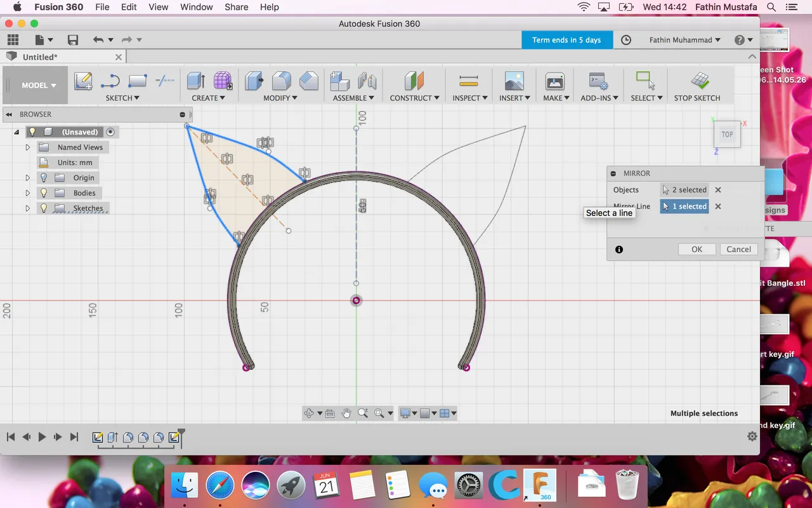Viewport: 812px width, 508px height.
Task: Open the job status clock icon
Action: [x=626, y=40]
